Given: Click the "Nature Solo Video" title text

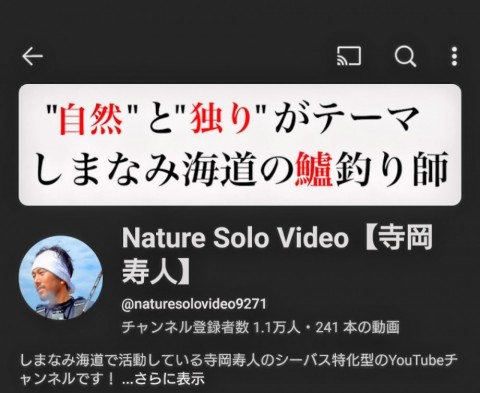Looking at the screenshot, I should pyautogui.click(x=235, y=238).
